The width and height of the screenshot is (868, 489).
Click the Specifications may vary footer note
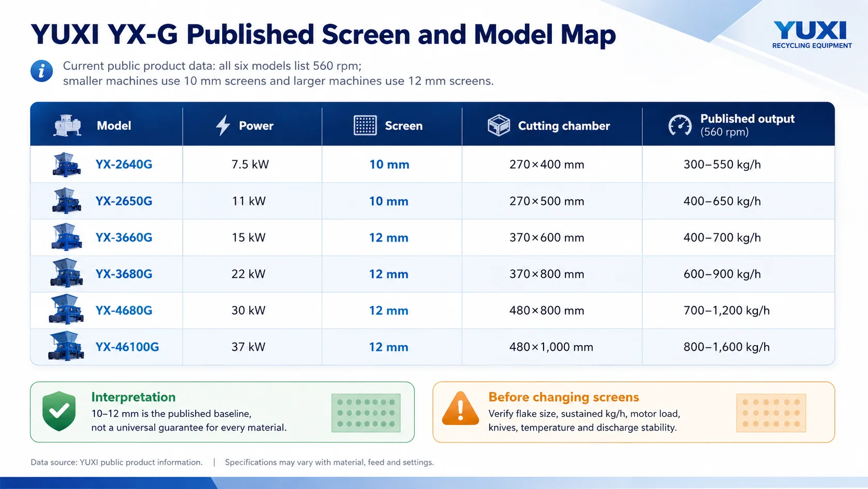point(329,462)
